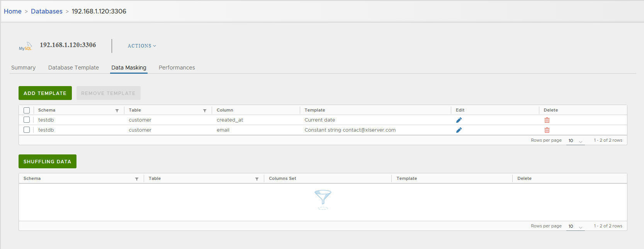Navigate to Home breadcrumb link
The height and width of the screenshot is (249, 644).
(13, 11)
